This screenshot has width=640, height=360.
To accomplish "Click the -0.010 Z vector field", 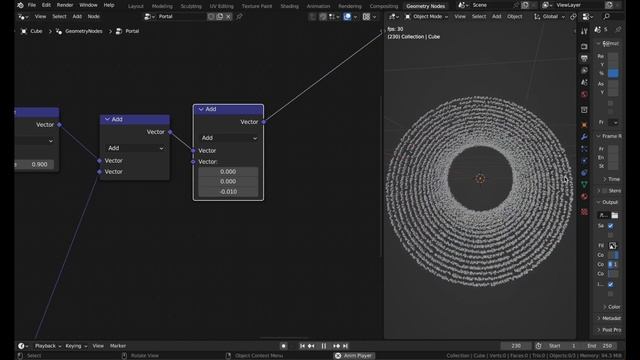I will (228, 191).
